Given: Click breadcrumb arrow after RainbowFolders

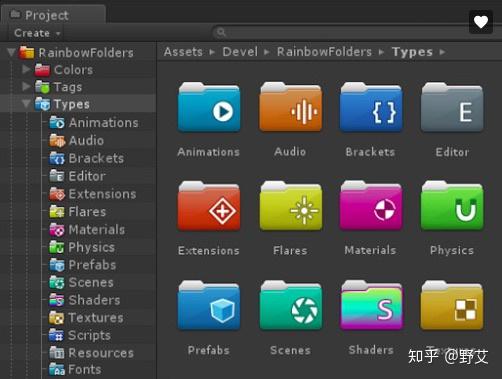Looking at the screenshot, I should tap(382, 52).
